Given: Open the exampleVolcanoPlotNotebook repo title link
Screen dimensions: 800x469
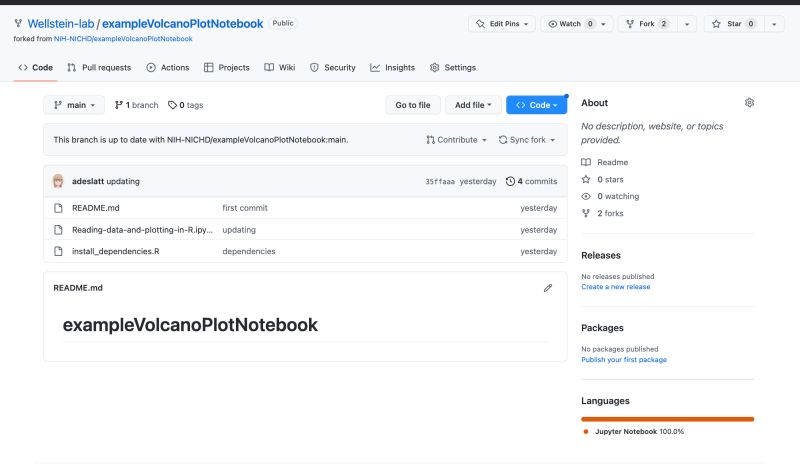Looking at the screenshot, I should click(x=183, y=23).
